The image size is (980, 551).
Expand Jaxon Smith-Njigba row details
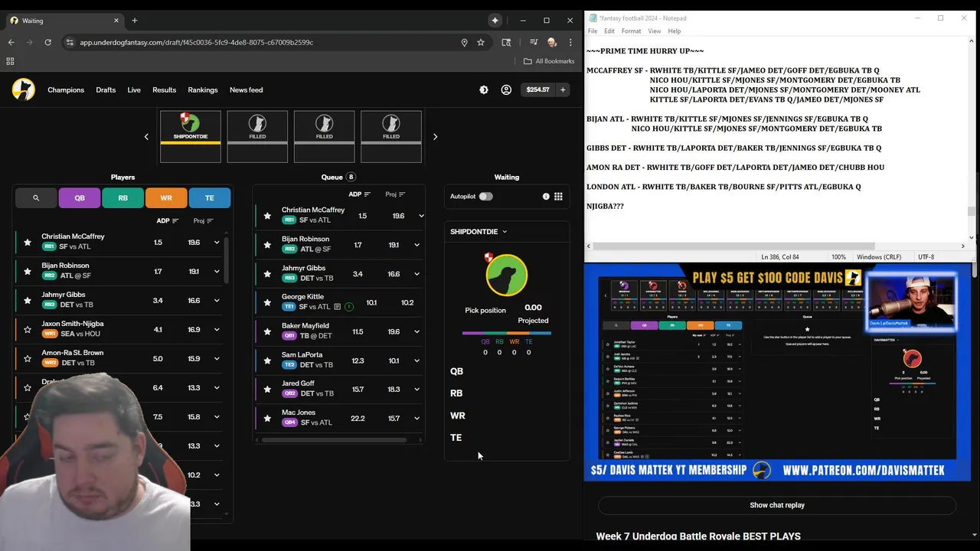(x=217, y=330)
